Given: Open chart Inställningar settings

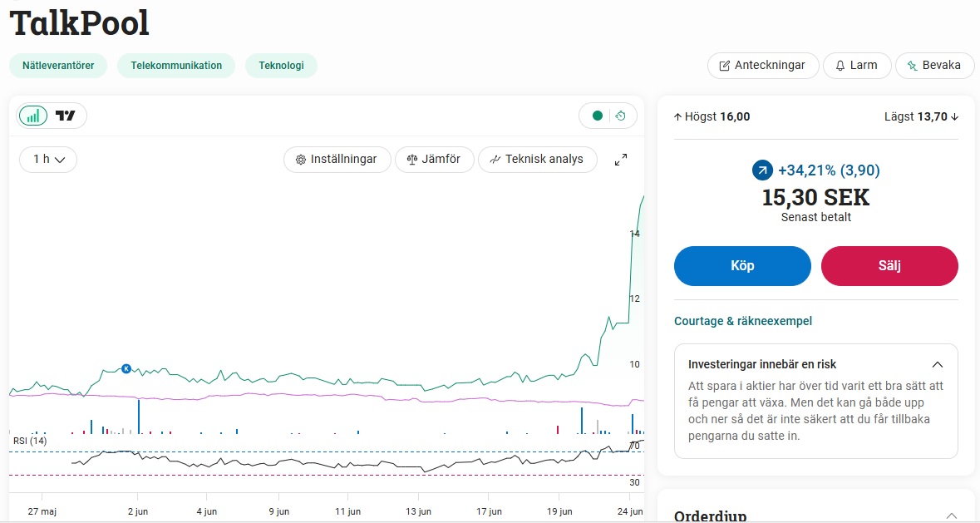Looking at the screenshot, I should pyautogui.click(x=337, y=160).
